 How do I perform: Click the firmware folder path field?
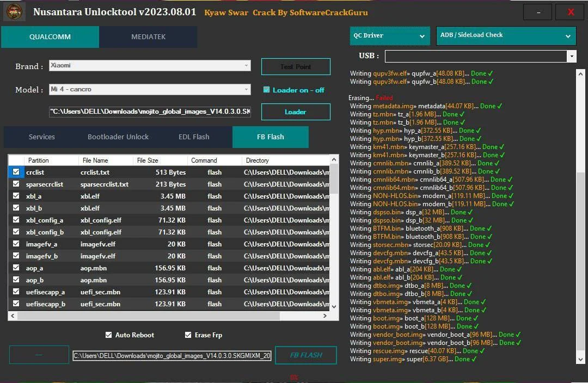171,356
